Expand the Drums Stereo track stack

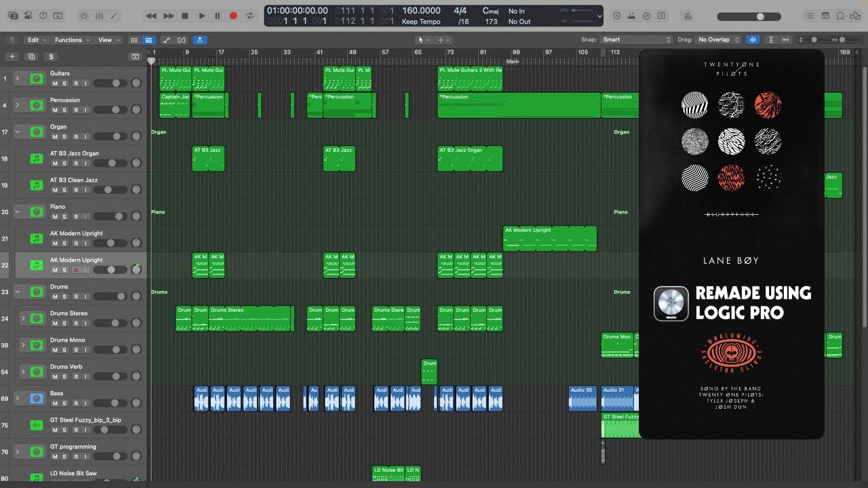coord(22,318)
